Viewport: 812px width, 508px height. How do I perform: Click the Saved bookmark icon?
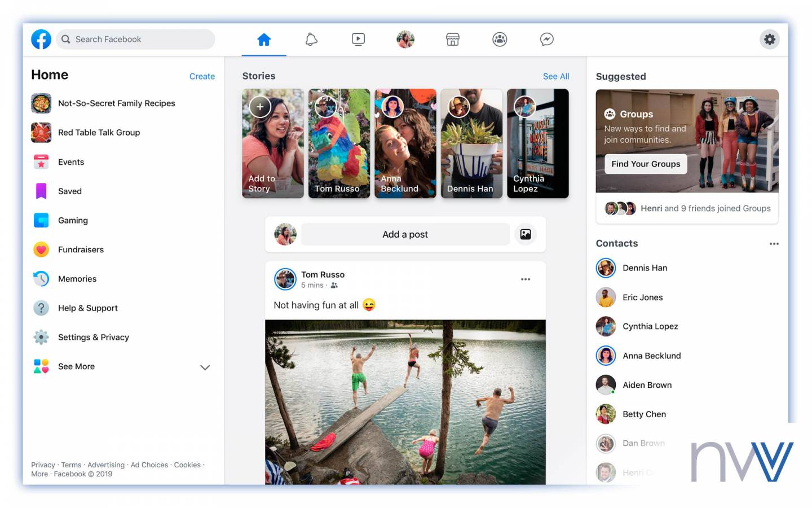click(x=41, y=191)
